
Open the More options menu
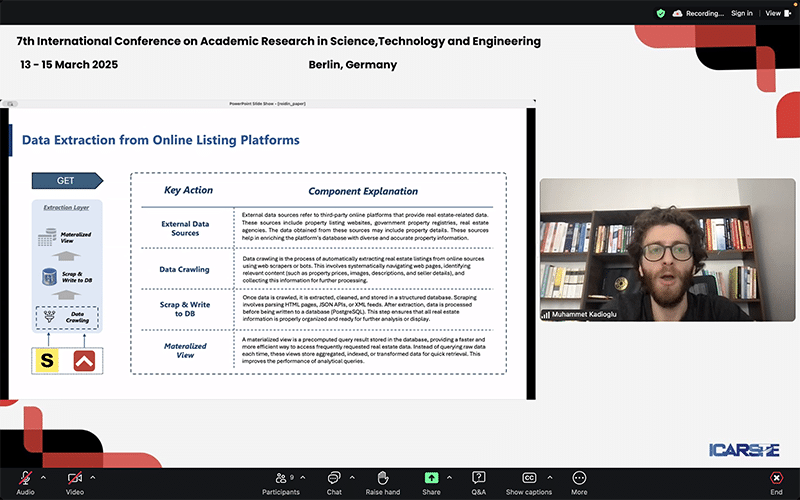[579, 483]
